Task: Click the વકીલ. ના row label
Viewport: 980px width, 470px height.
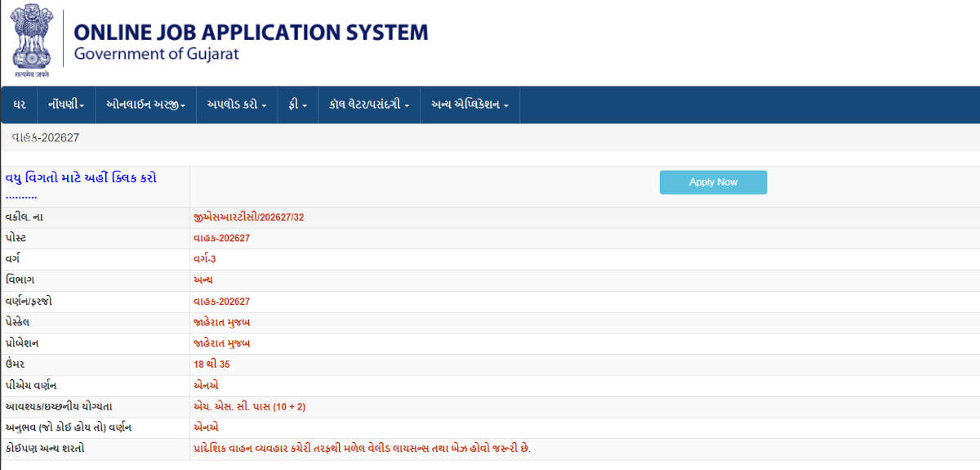Action: pos(26,217)
